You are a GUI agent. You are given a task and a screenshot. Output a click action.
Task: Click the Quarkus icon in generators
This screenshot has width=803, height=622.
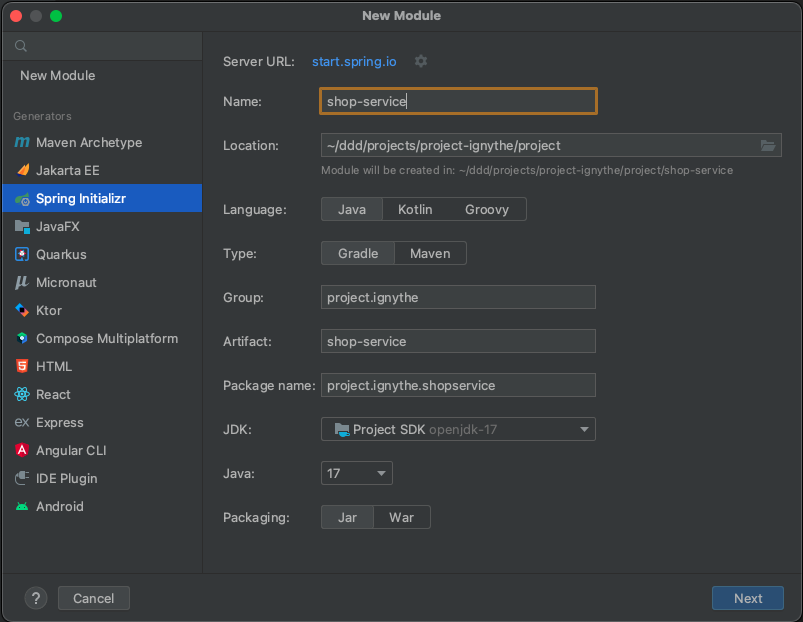(22, 254)
